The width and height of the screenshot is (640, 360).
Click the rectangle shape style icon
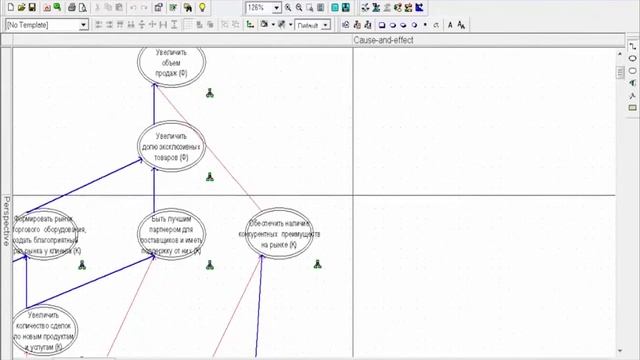382,25
